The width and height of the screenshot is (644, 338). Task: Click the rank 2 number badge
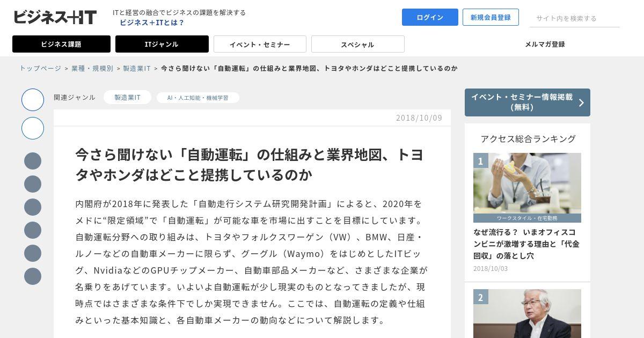(x=480, y=297)
